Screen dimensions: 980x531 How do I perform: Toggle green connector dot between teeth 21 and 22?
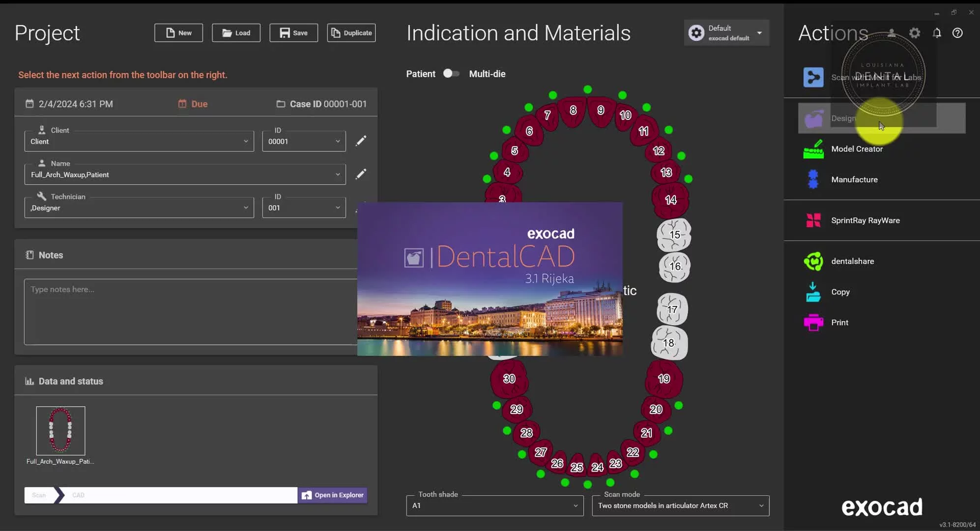(653, 454)
